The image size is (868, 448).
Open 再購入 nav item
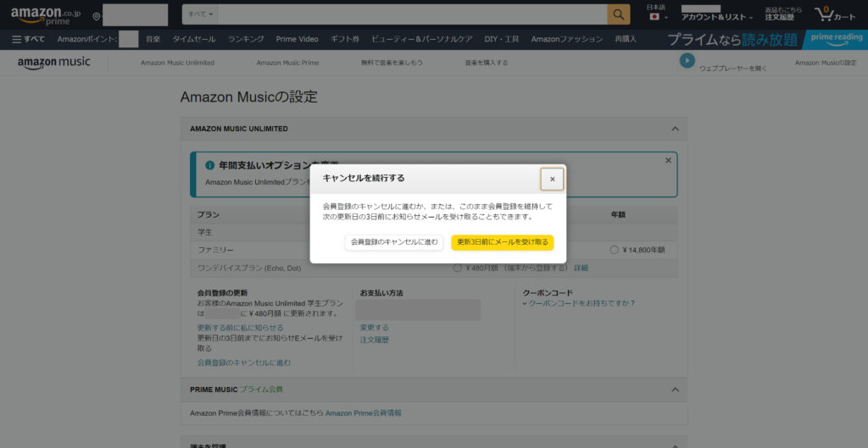(626, 39)
